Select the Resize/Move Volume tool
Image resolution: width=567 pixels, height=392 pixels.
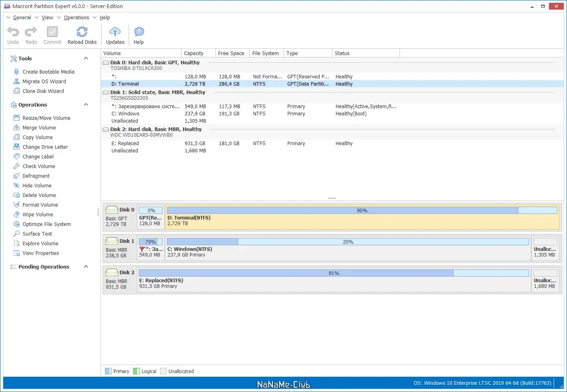point(46,118)
